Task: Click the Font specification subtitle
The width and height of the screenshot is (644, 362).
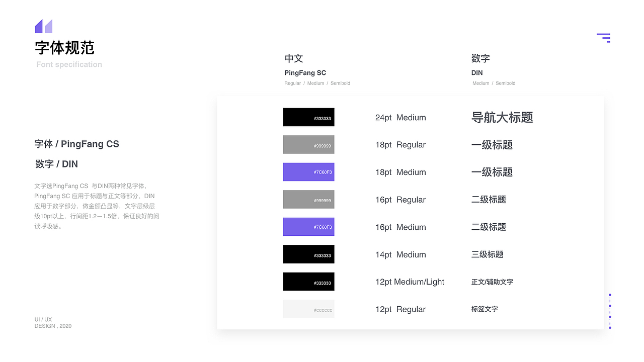Action: tap(68, 64)
